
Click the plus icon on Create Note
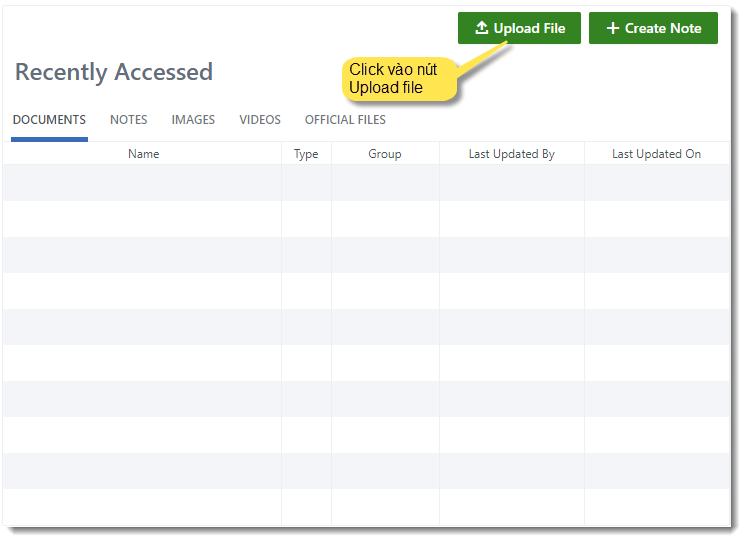613,28
